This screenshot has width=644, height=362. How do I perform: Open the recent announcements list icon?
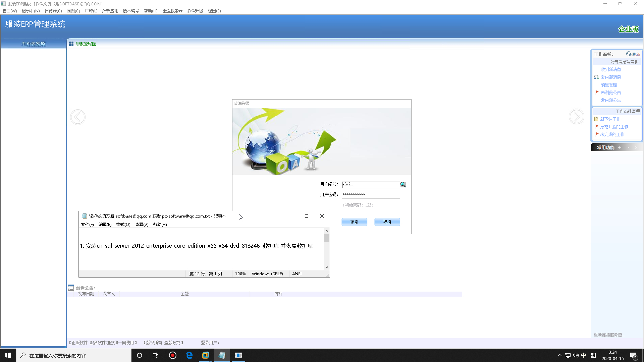click(71, 288)
